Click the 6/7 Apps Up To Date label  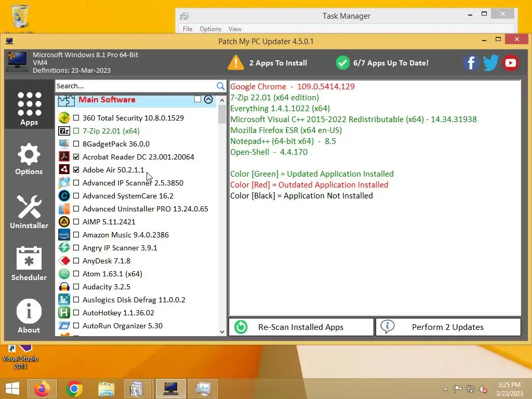pyautogui.click(x=391, y=63)
